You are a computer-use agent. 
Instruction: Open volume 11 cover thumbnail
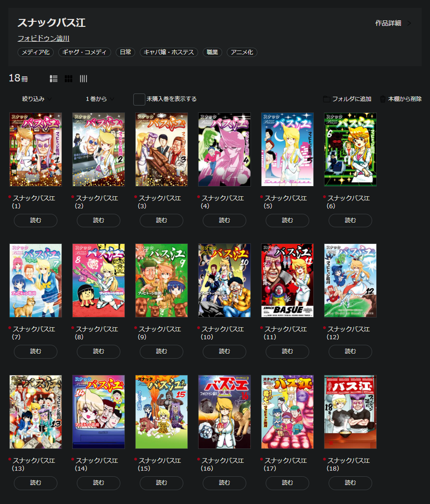tap(287, 280)
